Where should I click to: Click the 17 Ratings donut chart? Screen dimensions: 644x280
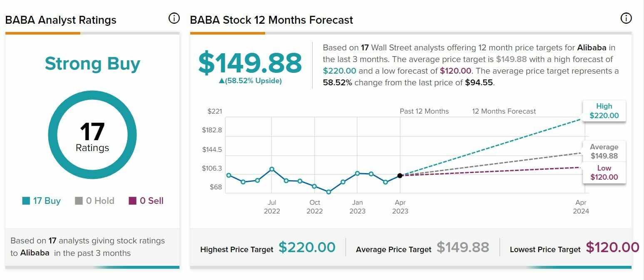click(x=92, y=135)
